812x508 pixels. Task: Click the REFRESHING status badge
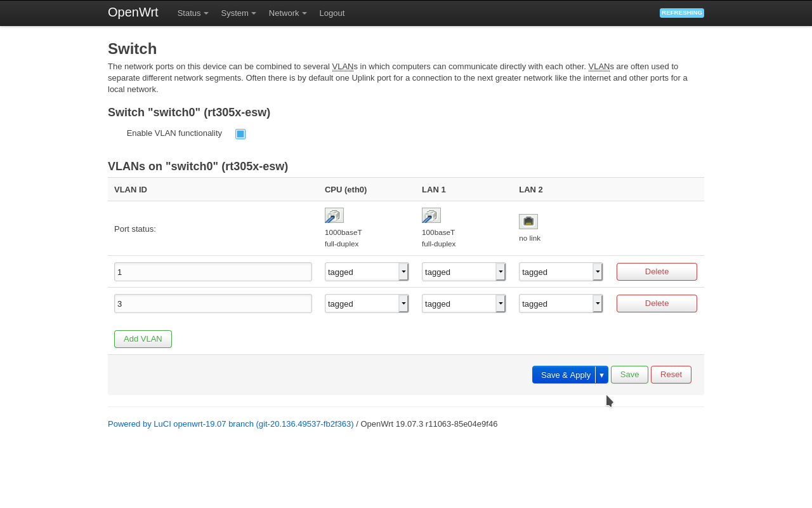tap(682, 13)
